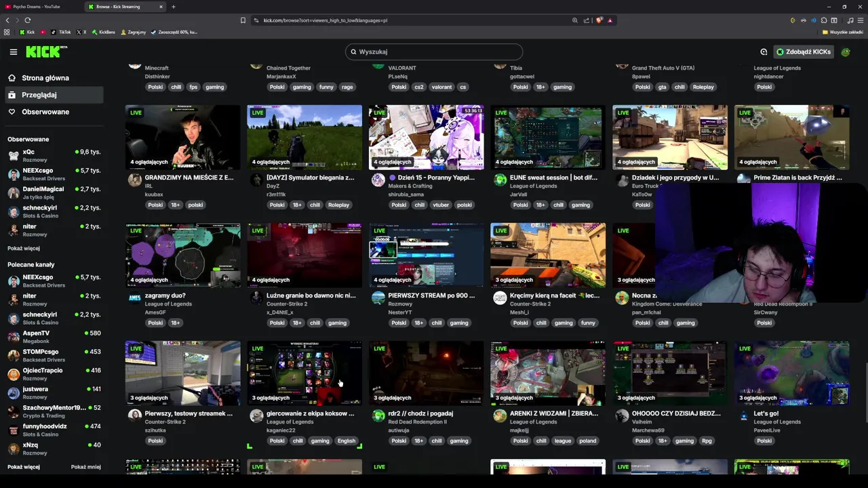Open the Kręcimy kierą na faceit thumbnail
The image size is (868, 488).
tap(548, 255)
